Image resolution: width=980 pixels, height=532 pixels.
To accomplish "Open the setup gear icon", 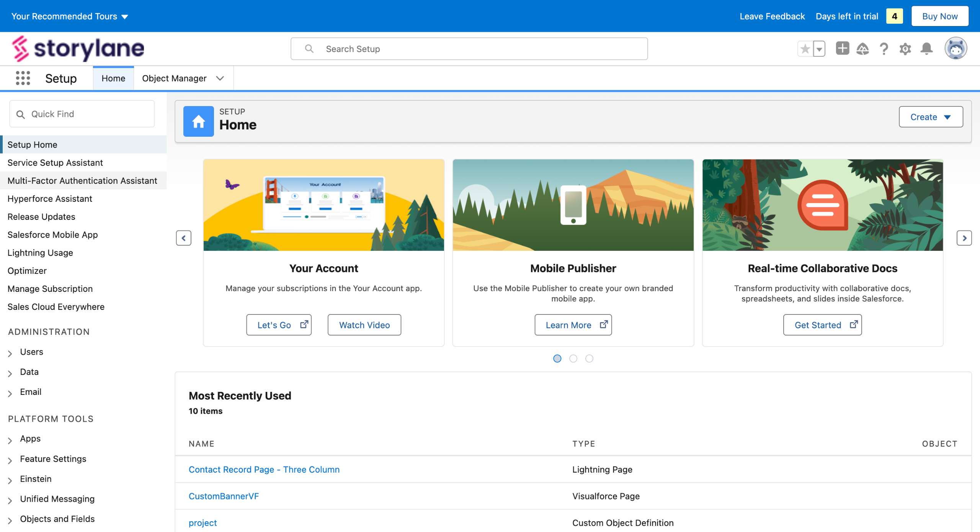I will point(905,49).
